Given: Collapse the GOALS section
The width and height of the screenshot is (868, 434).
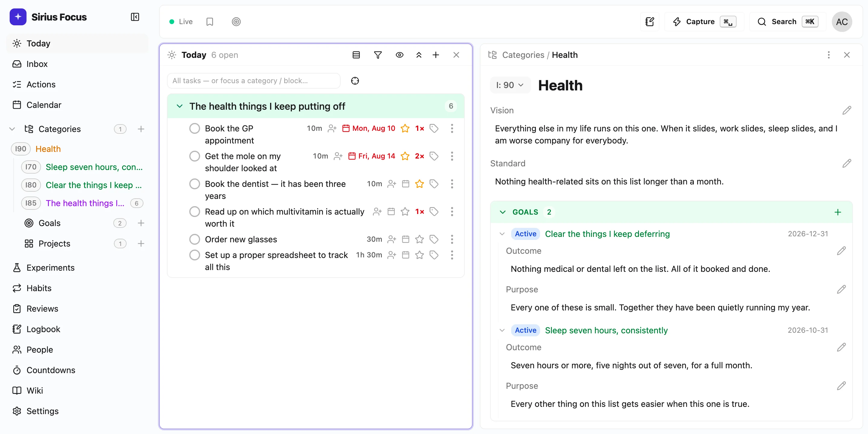Looking at the screenshot, I should point(502,212).
